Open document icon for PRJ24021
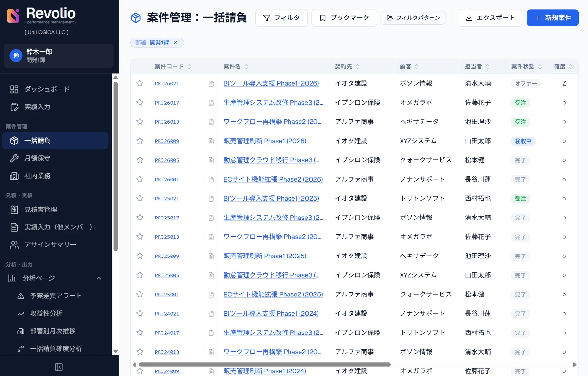This screenshot has width=588, height=376. [211, 314]
